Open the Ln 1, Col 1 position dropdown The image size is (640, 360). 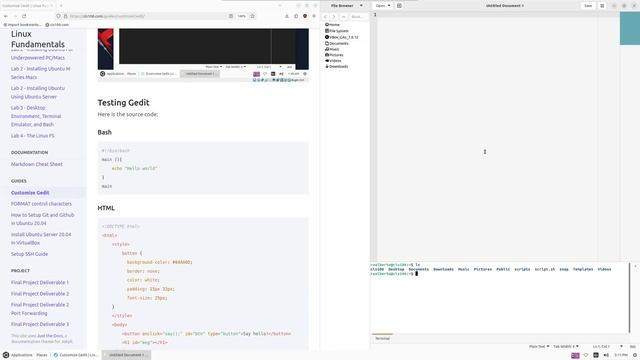click(608, 347)
